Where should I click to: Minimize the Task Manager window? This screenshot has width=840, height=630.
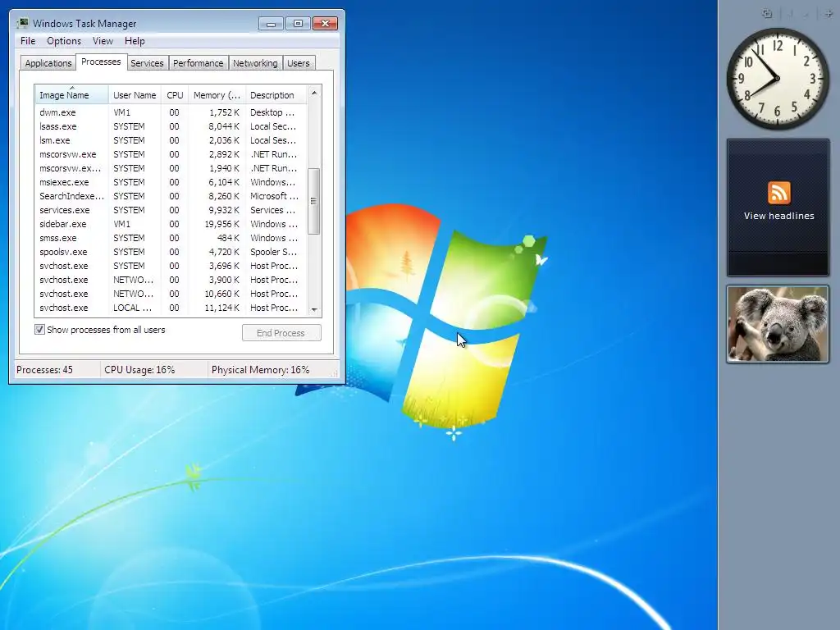click(x=271, y=23)
